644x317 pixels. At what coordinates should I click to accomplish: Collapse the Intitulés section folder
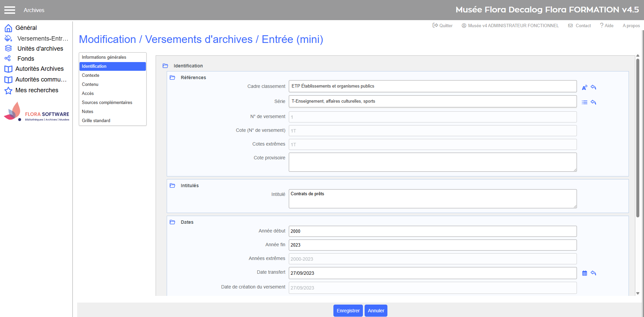[x=172, y=186]
